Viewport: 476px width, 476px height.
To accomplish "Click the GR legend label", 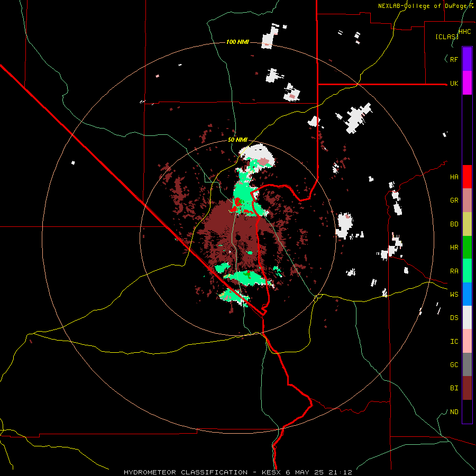I will (x=454, y=200).
